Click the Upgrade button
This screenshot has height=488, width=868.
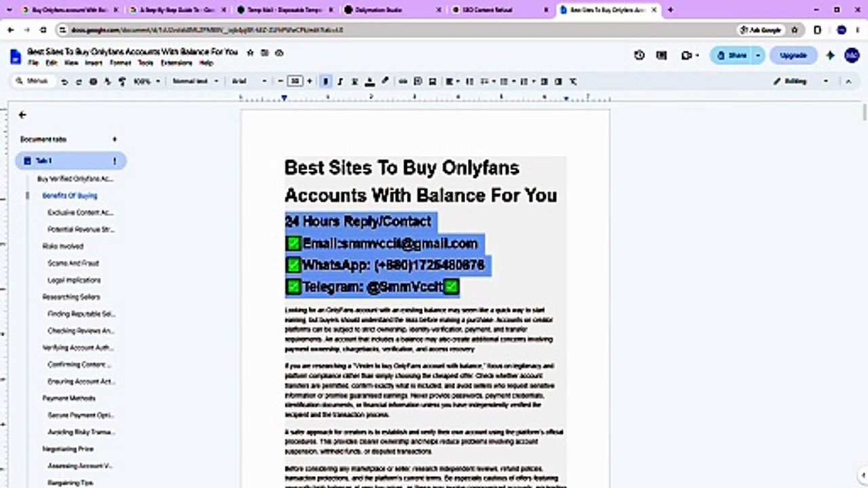coord(793,56)
